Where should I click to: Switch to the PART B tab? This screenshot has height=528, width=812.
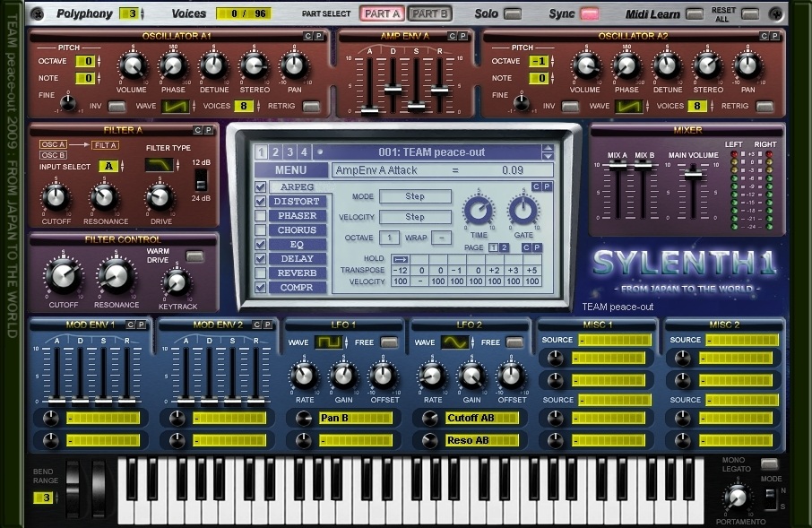[430, 13]
